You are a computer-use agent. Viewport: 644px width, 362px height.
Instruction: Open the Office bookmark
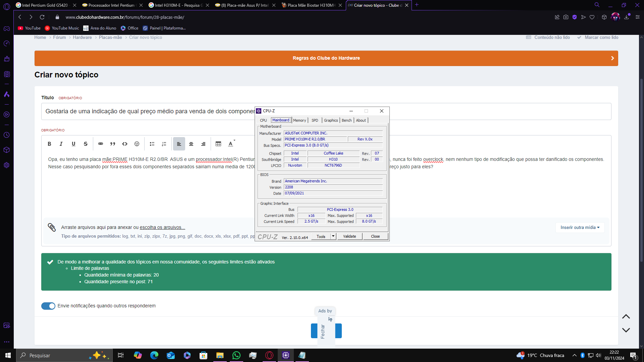[130, 28]
